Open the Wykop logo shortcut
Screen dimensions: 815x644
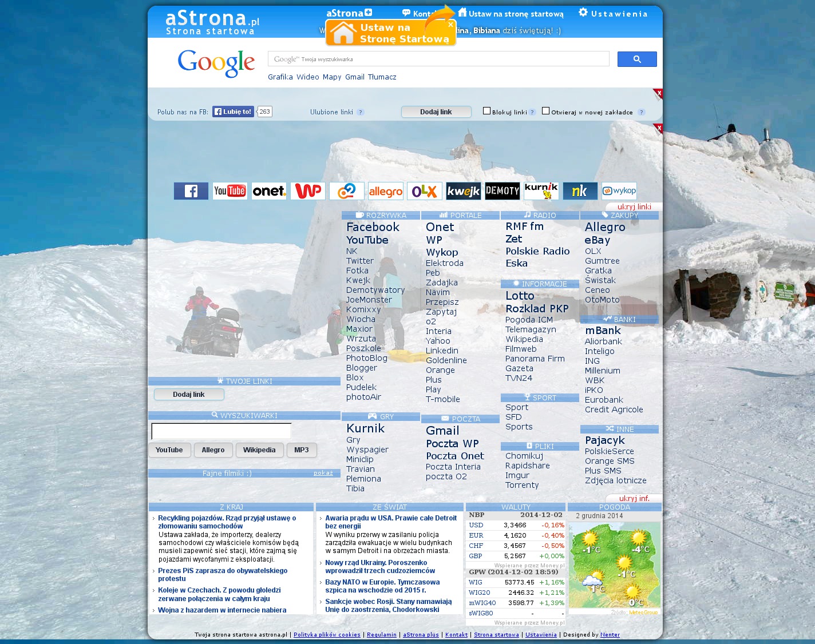click(x=619, y=191)
